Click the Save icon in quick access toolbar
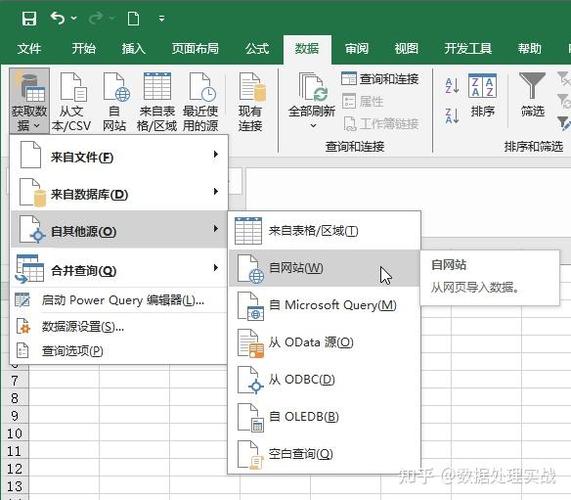The height and width of the screenshot is (500, 571). [29, 18]
